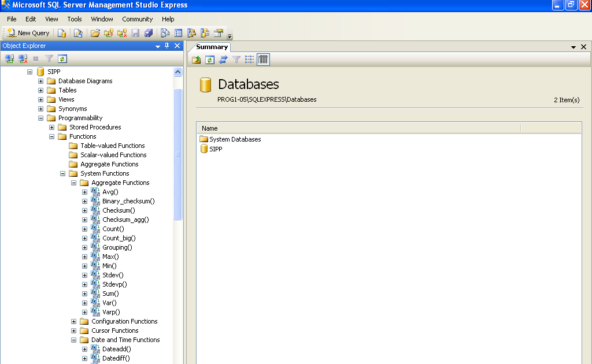Click Synchronize arrows icon in Summary toolbar
This screenshot has width=592, height=364.
coord(223,60)
